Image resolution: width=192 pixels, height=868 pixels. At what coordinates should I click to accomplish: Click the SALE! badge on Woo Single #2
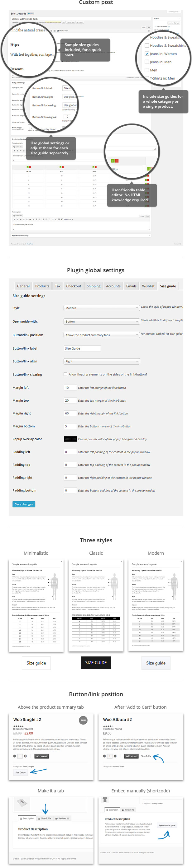pos(83,721)
